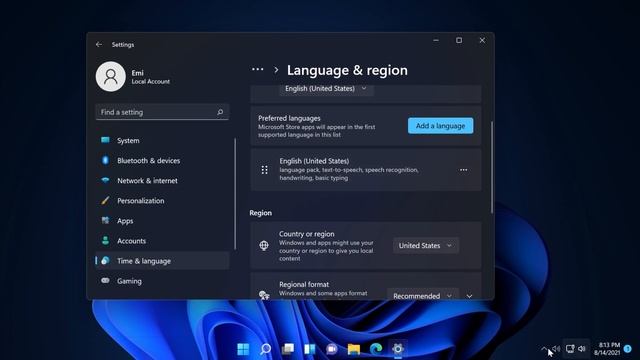Image resolution: width=640 pixels, height=360 pixels.
Task: Open more options for English (United States)
Action: (463, 170)
